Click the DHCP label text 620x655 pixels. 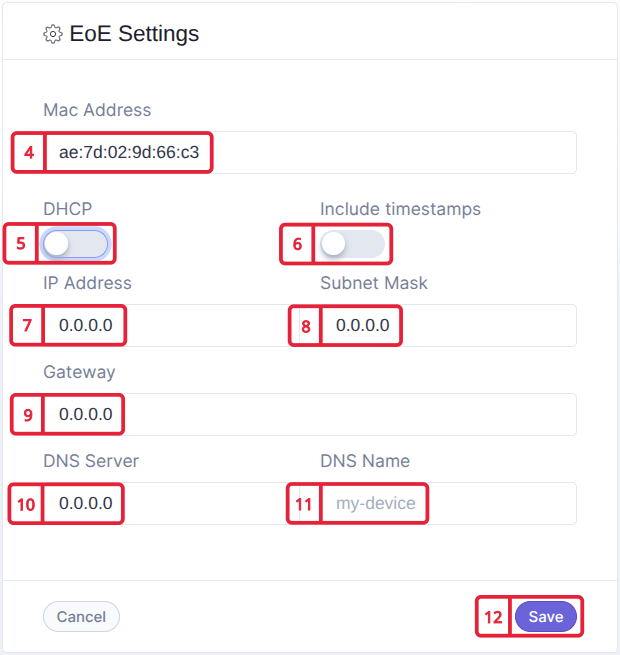pos(67,209)
